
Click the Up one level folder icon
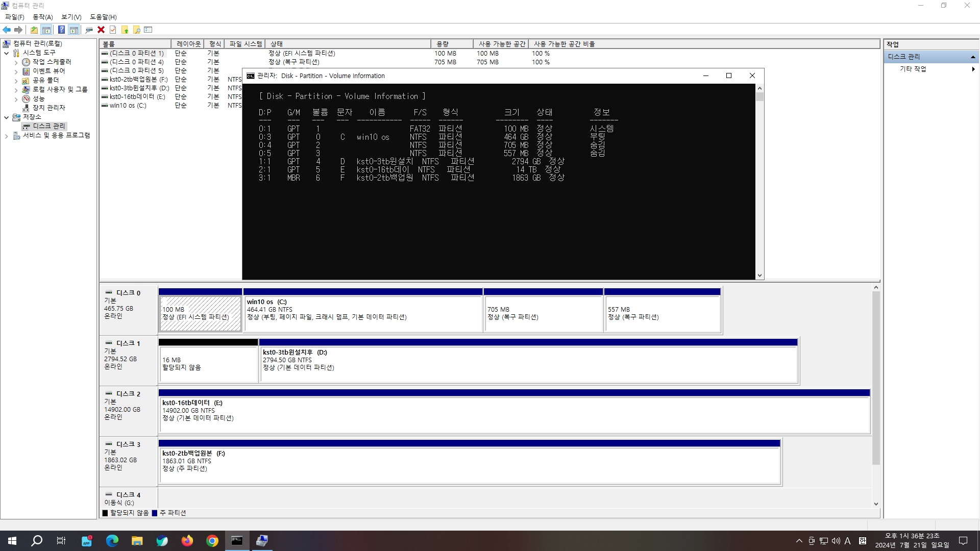[34, 30]
